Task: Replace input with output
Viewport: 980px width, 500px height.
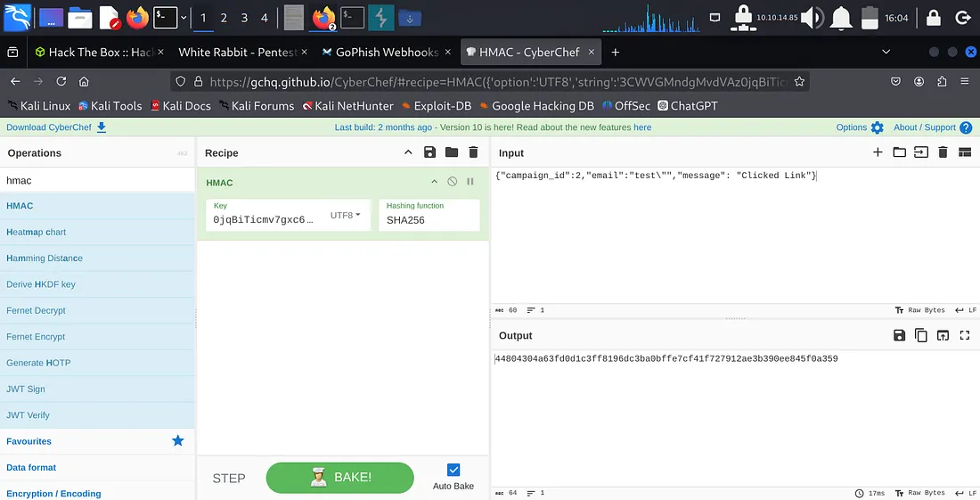Action: tap(943, 336)
